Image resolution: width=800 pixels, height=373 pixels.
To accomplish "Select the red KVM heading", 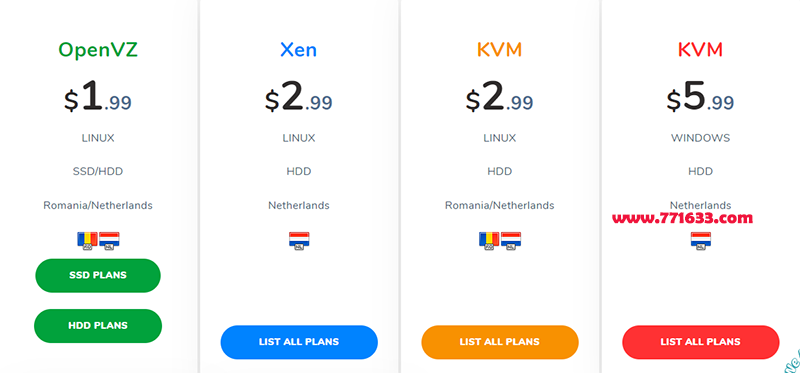I will tap(701, 50).
